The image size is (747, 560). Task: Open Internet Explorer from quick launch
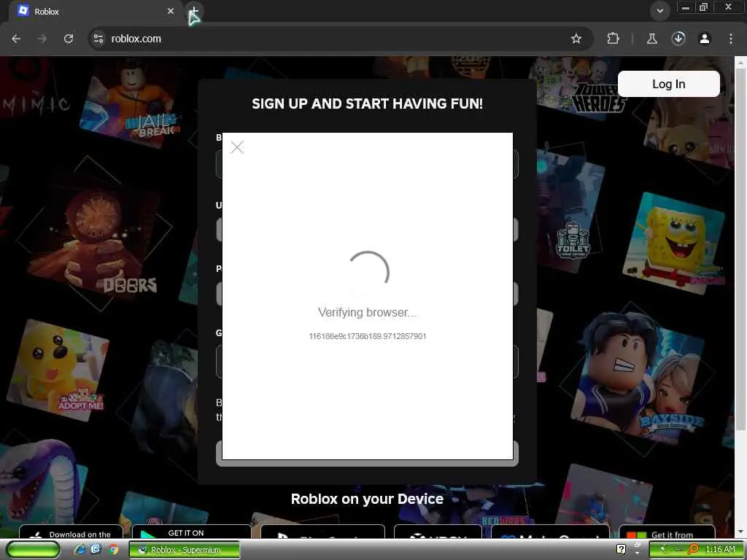pyautogui.click(x=80, y=550)
